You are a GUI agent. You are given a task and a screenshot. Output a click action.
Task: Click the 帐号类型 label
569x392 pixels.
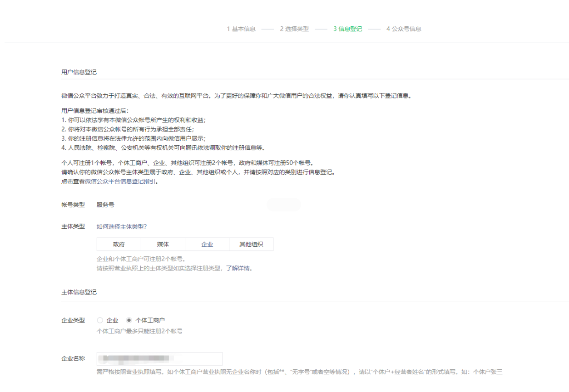pyautogui.click(x=73, y=205)
